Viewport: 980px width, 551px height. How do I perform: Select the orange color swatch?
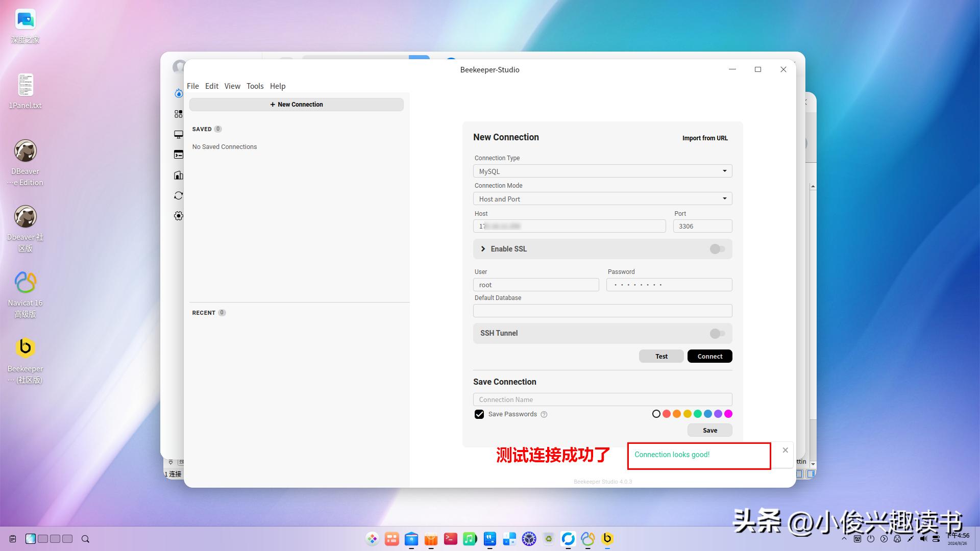point(677,414)
